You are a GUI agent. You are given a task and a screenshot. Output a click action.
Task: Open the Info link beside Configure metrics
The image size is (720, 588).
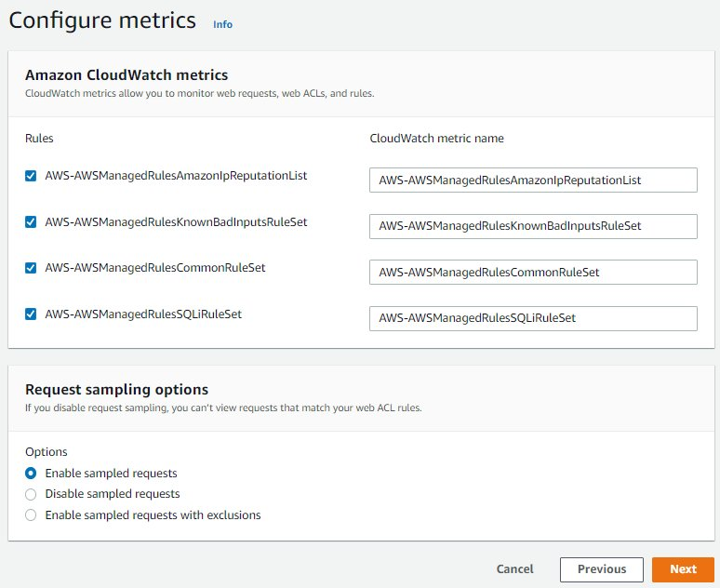point(222,24)
